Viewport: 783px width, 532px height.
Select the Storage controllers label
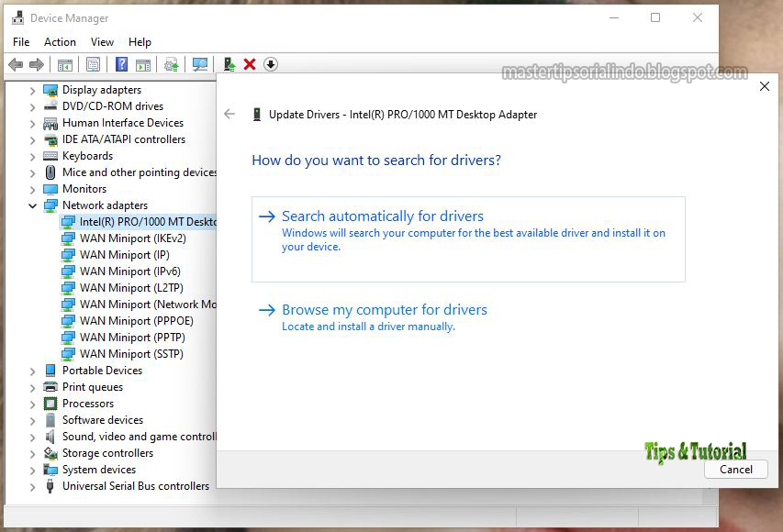(108, 453)
